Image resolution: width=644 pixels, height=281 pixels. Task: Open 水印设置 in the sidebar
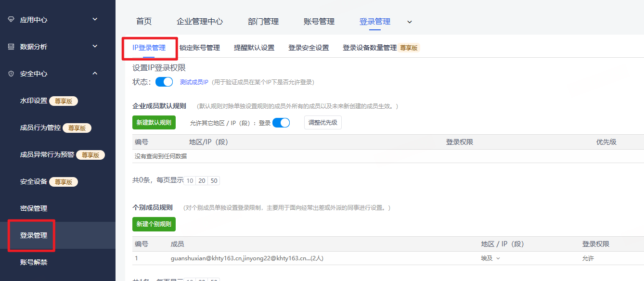pos(34,101)
